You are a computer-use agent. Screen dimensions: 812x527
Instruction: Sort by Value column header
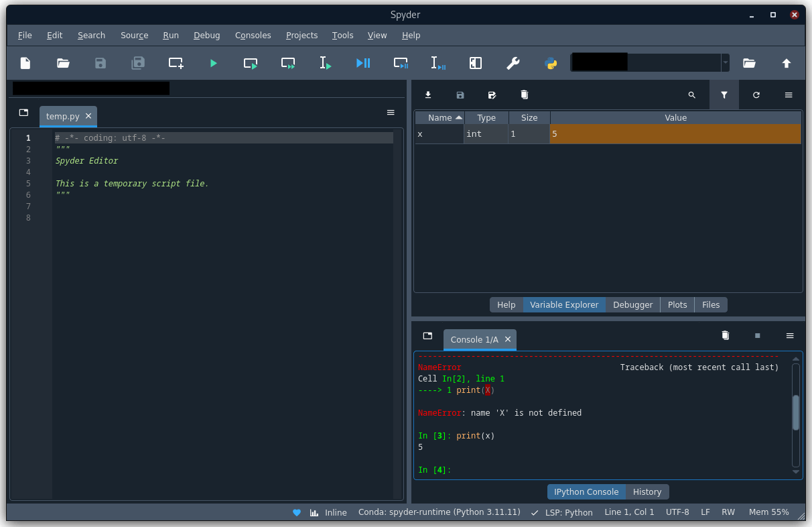pyautogui.click(x=675, y=117)
